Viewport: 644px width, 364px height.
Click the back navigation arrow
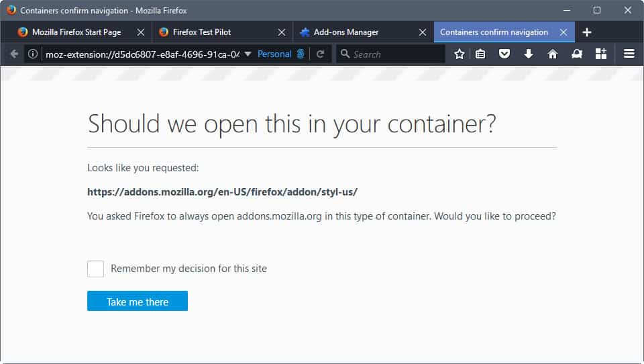14,54
